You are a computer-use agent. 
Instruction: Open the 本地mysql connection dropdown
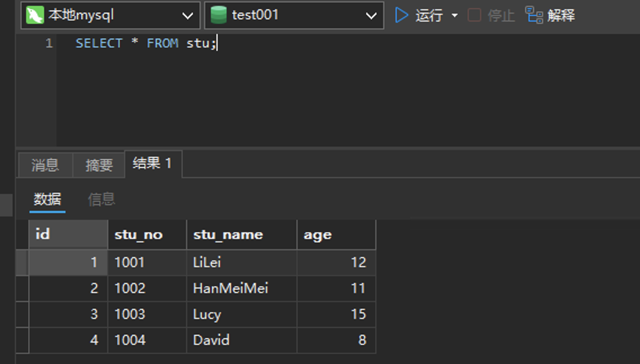tap(188, 16)
